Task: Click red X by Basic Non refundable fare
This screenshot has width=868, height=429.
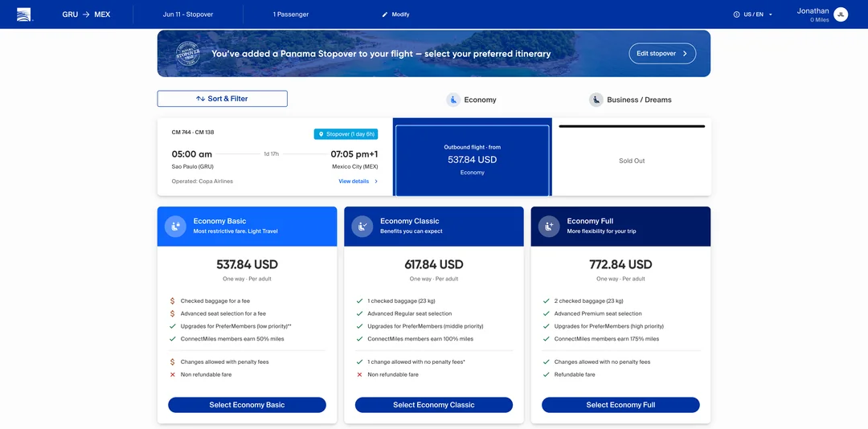Action: click(173, 374)
